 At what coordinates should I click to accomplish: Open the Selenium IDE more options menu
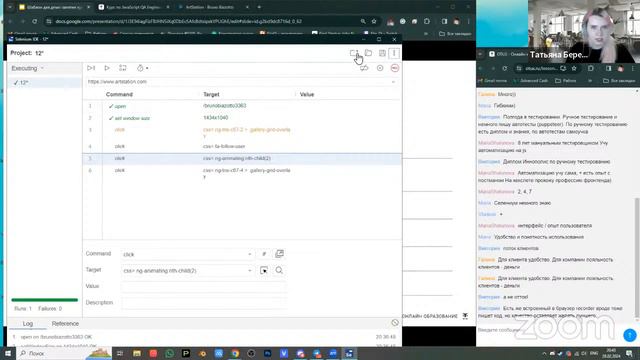coord(394,53)
